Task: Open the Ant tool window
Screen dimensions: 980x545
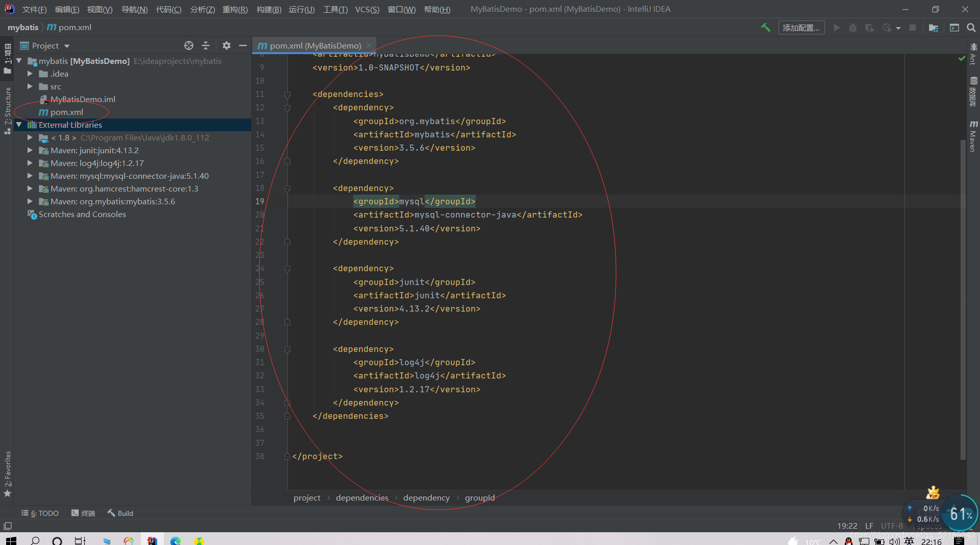Action: tap(973, 54)
